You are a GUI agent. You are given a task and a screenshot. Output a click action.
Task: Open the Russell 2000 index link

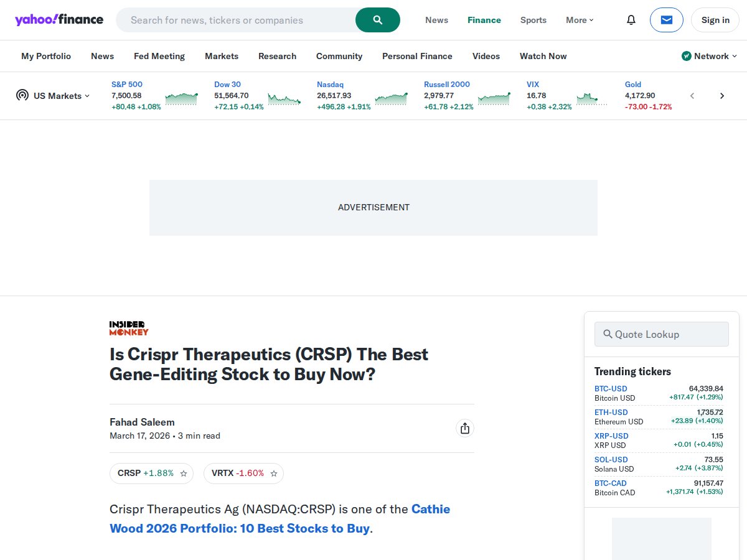447,84
